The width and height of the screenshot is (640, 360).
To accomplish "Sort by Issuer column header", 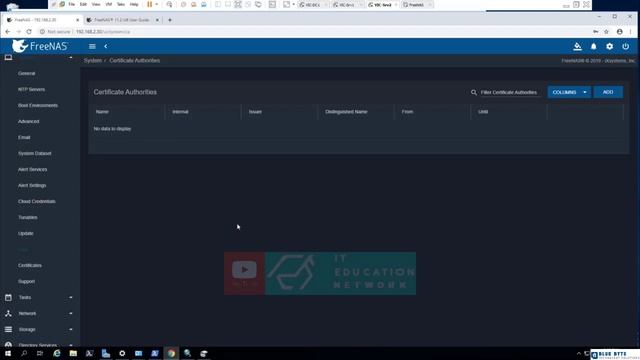I will (255, 112).
